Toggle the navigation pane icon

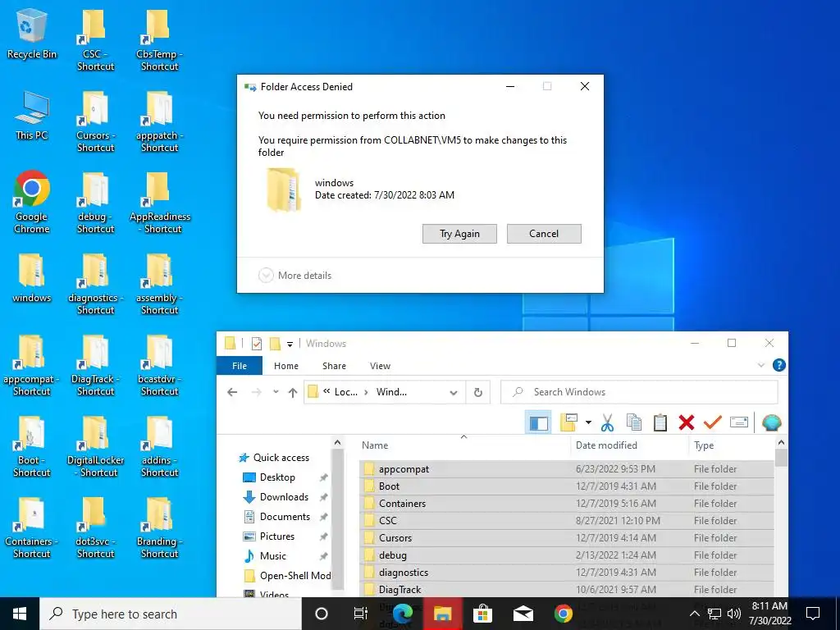[538, 423]
